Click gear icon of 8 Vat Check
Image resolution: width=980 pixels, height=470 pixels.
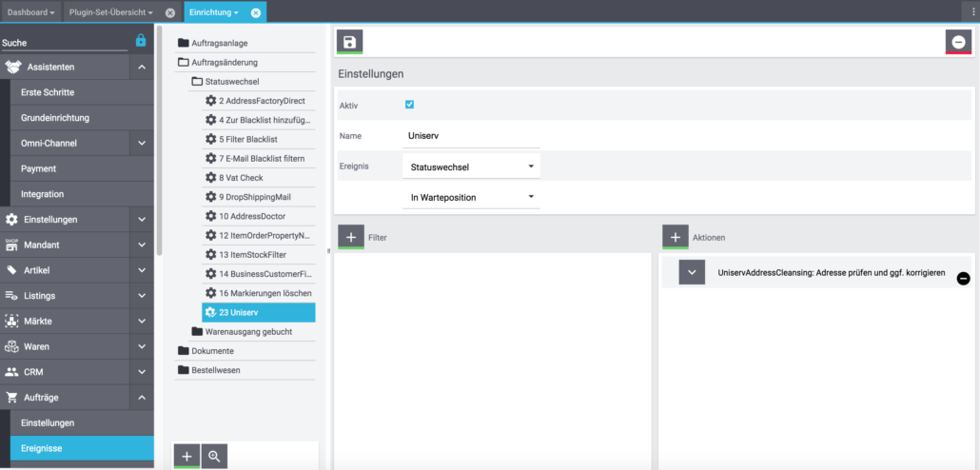tap(211, 178)
